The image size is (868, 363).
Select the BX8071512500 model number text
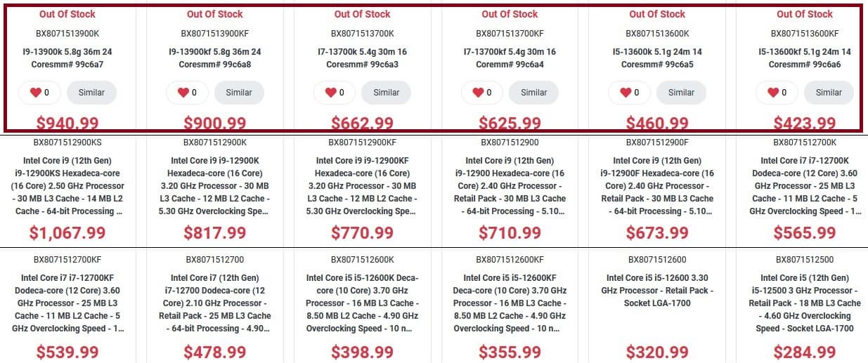pos(805,259)
